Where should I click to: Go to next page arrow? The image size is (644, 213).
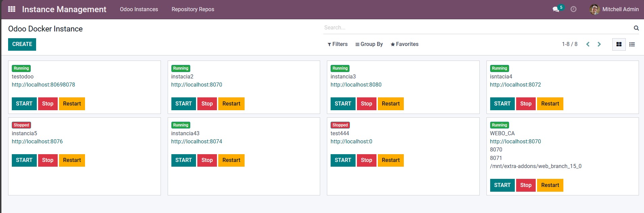tap(599, 44)
